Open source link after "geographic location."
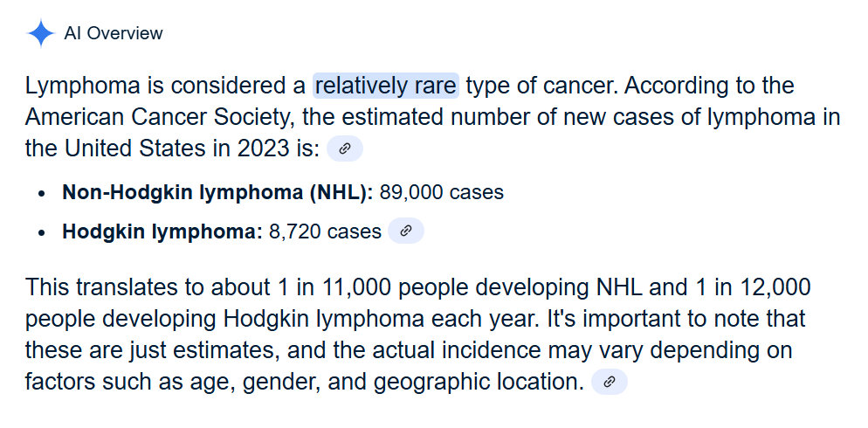868x428 pixels. 610,381
